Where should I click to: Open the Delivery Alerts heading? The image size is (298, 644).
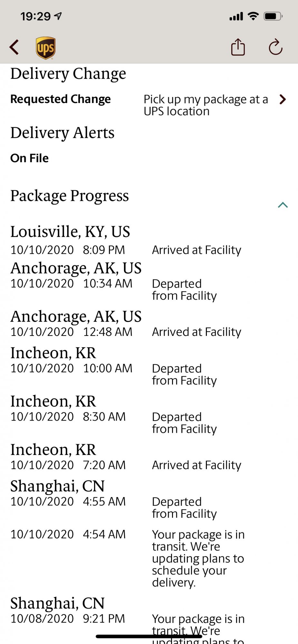point(62,133)
